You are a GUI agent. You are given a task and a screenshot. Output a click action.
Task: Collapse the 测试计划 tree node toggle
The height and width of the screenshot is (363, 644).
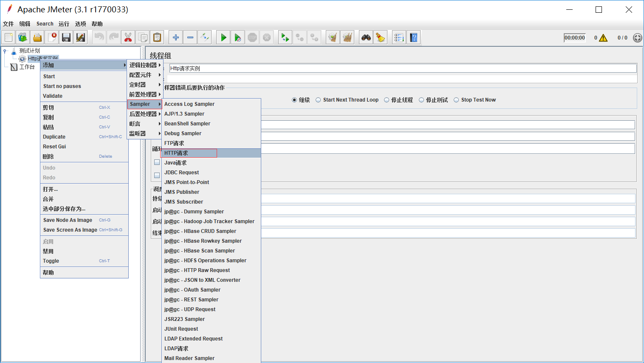coord(5,51)
